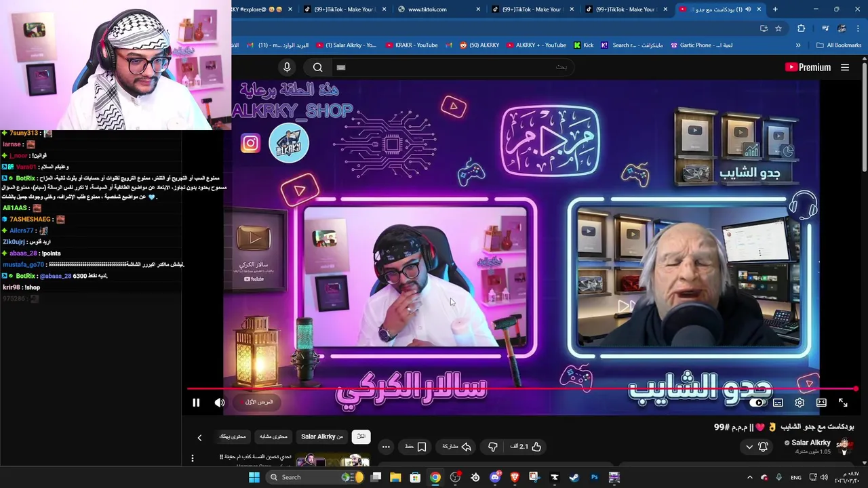The height and width of the screenshot is (488, 868).
Task: Open notification bell dropdown for Salar Alkrky
Action: click(x=757, y=447)
